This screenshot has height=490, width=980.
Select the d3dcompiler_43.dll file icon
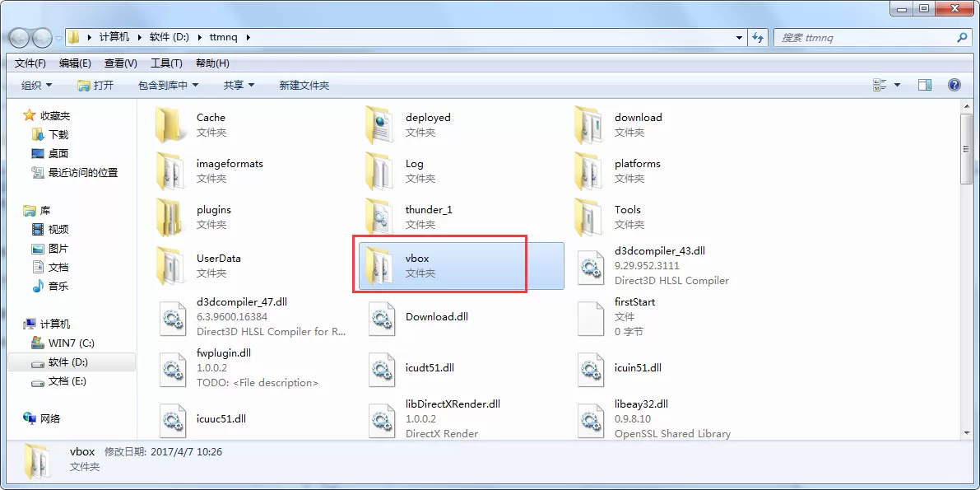589,266
